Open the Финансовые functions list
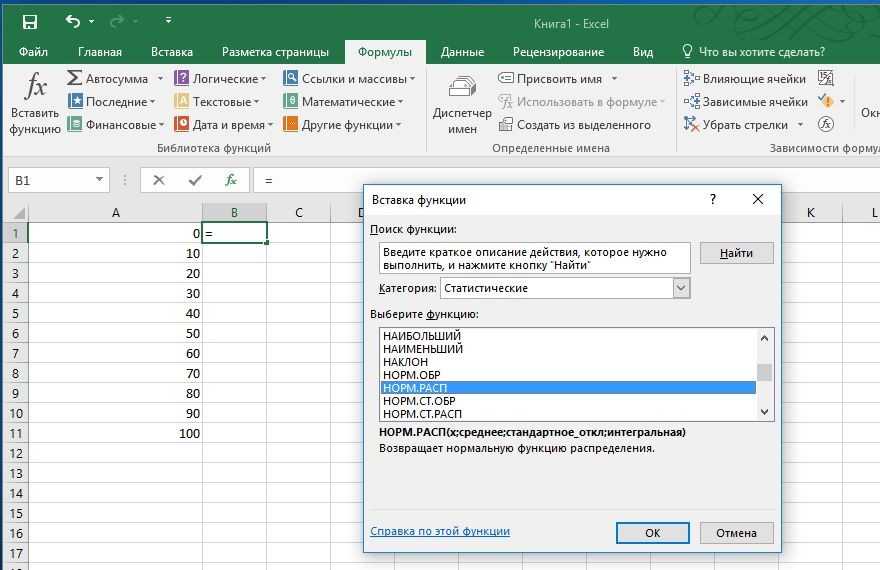880x570 pixels. pos(115,125)
